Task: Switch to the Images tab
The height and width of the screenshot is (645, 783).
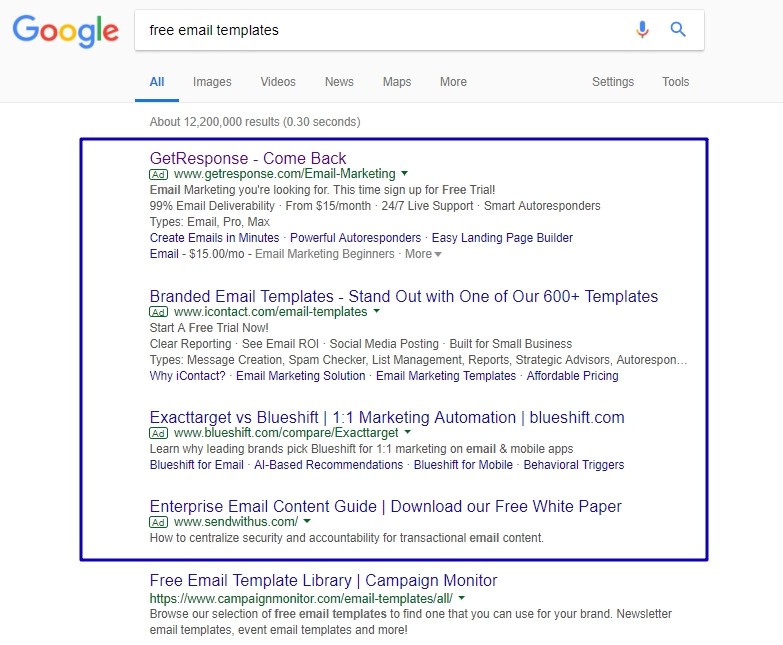Action: [x=212, y=82]
